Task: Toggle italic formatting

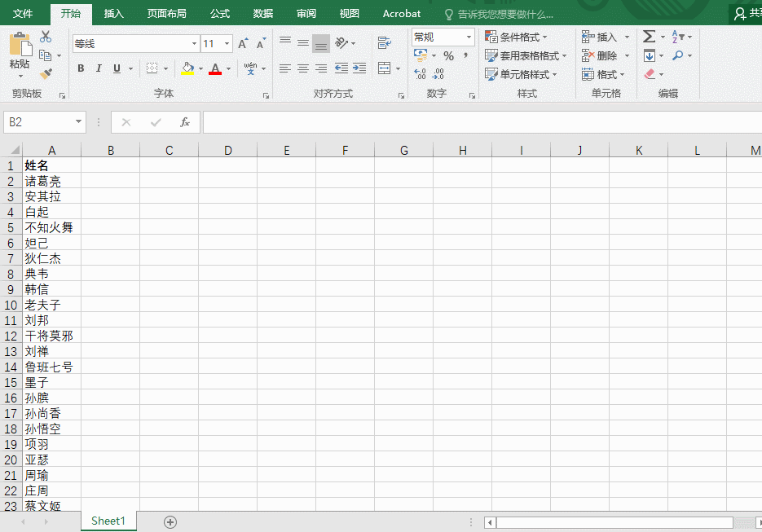Action: [x=99, y=68]
